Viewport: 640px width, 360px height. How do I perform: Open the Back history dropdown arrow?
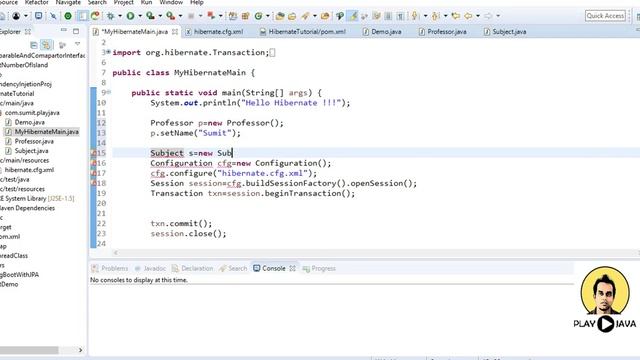pos(478,16)
